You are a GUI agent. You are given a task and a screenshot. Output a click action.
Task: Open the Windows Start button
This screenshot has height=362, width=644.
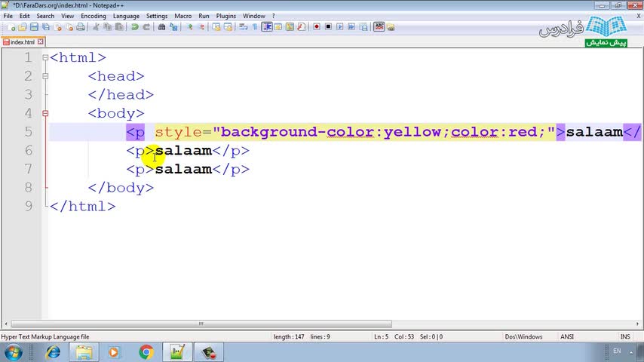pyautogui.click(x=13, y=352)
